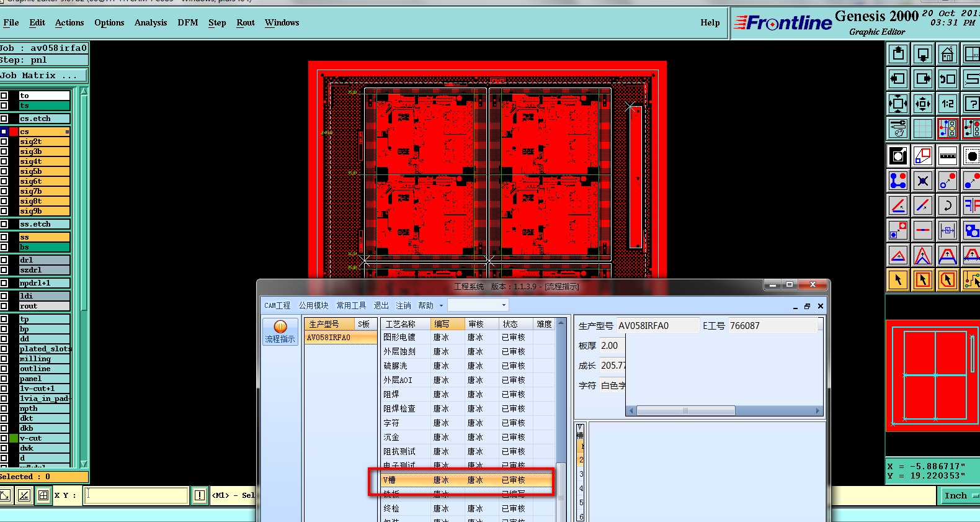Click the I button next to coordinate field

click(x=200, y=495)
